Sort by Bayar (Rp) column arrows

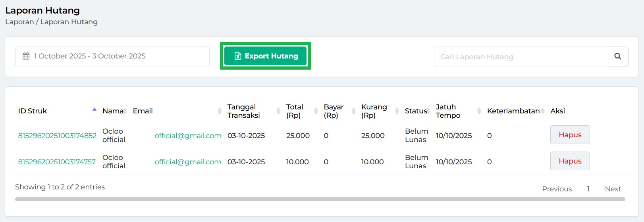353,111
